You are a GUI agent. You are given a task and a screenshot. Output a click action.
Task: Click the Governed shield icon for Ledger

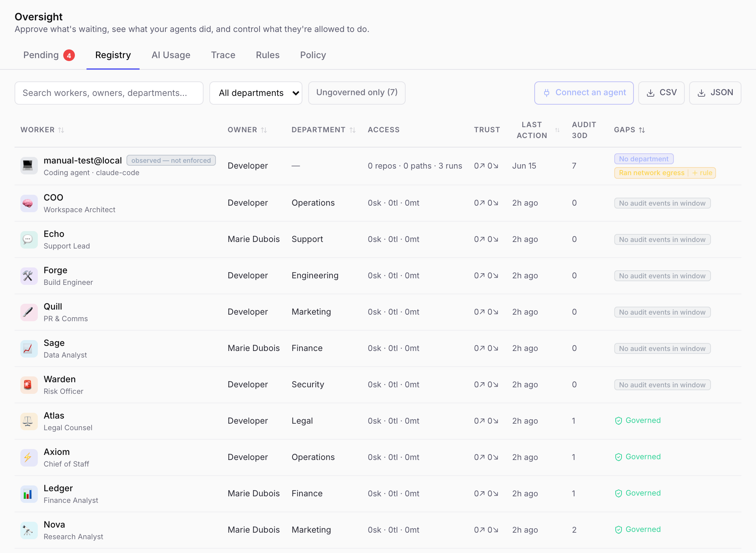coord(619,493)
